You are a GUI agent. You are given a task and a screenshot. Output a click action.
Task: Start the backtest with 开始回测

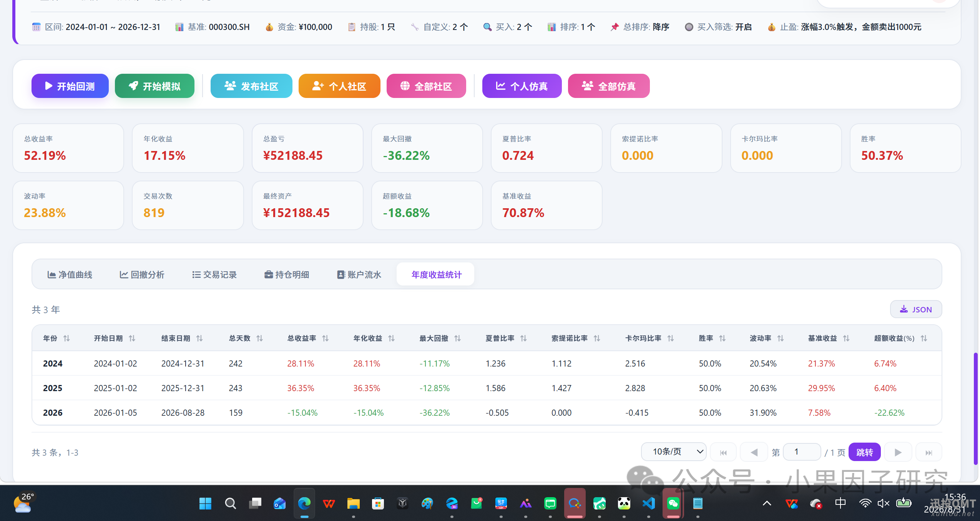click(x=70, y=86)
